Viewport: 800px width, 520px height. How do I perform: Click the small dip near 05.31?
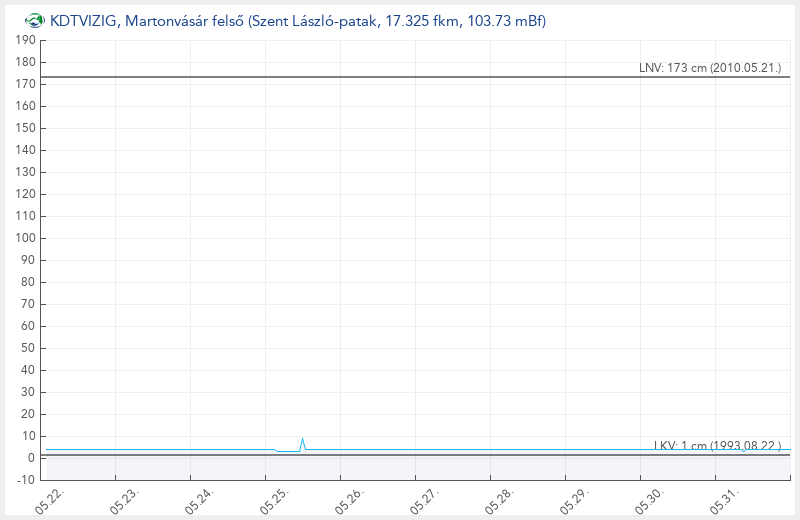(743, 451)
